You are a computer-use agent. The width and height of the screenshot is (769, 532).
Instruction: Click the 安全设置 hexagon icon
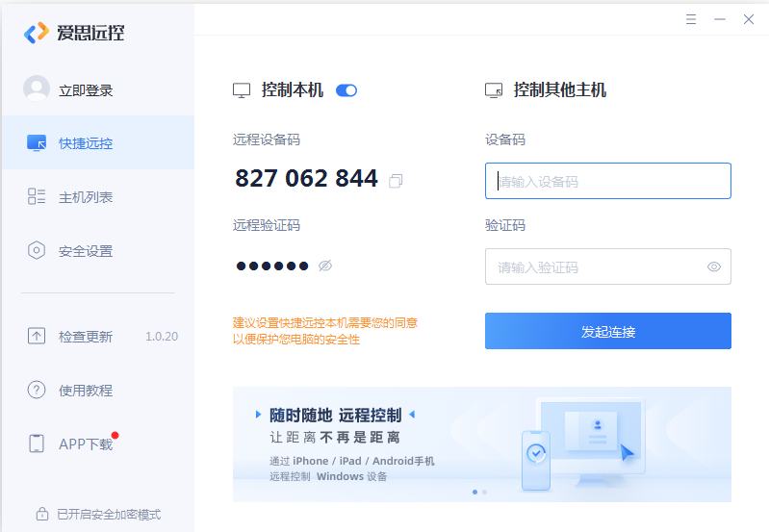pyautogui.click(x=37, y=250)
